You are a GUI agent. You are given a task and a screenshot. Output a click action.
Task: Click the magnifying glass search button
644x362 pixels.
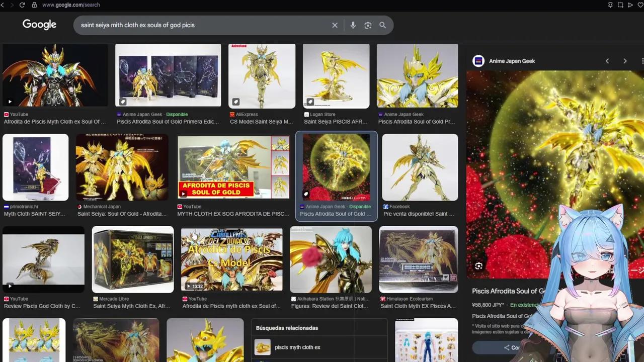click(383, 25)
